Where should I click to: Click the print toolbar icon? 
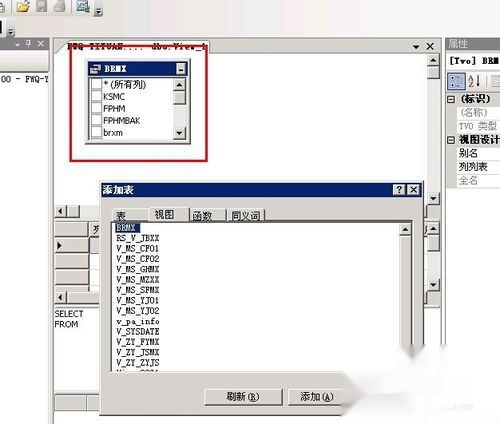pos(59,6)
